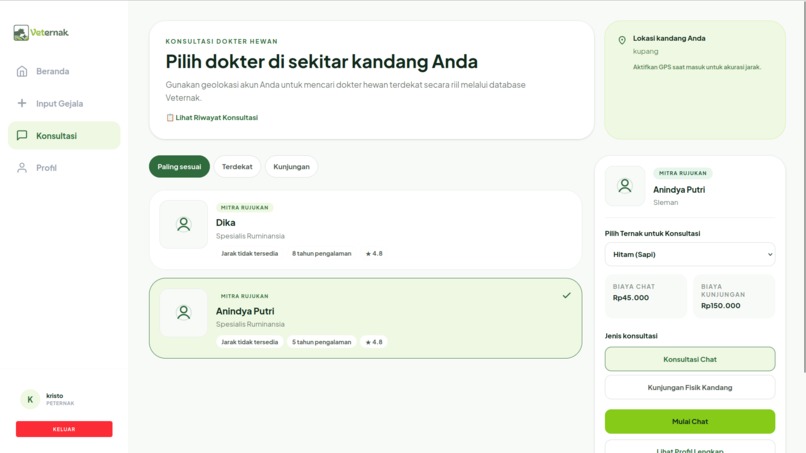The width and height of the screenshot is (806, 453).
Task: Click Mitra Rujukan badge on Dika card
Action: coord(245,208)
